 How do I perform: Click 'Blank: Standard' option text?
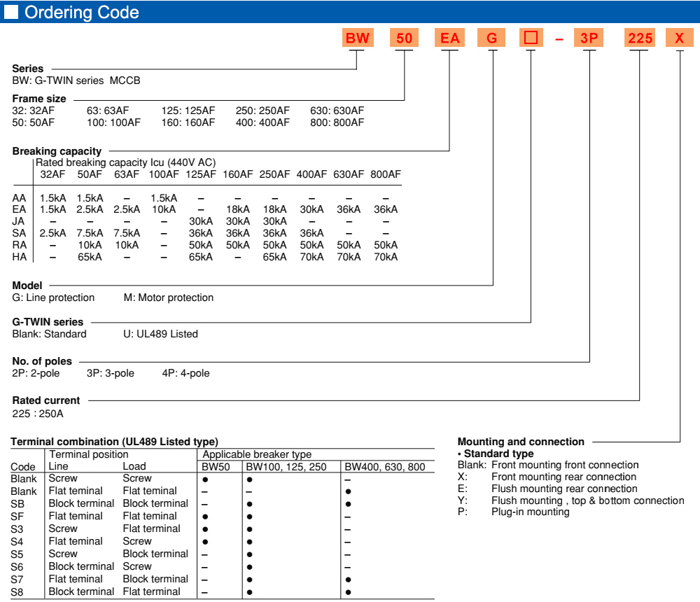[49, 334]
